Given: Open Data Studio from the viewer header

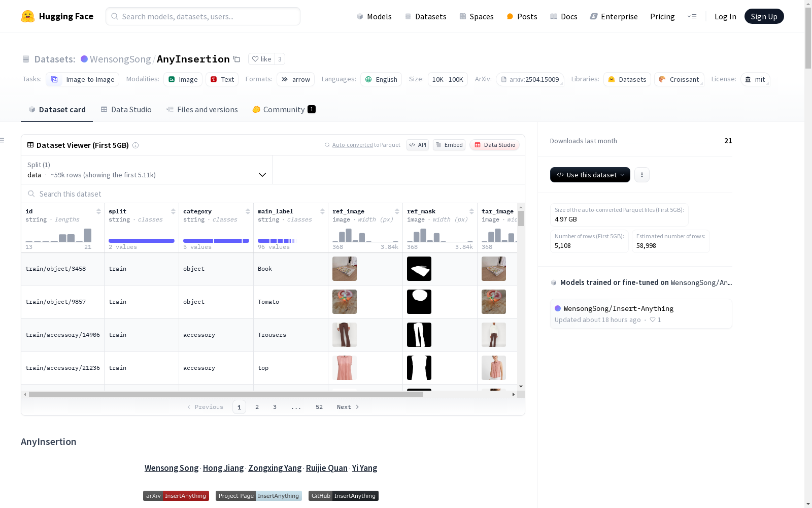Looking at the screenshot, I should pos(494,145).
